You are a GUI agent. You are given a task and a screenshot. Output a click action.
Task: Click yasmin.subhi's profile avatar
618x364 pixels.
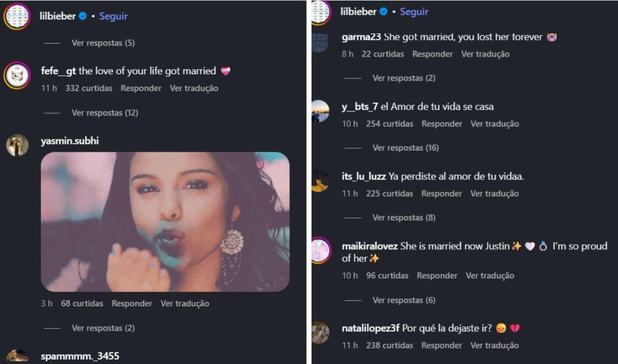(x=17, y=145)
